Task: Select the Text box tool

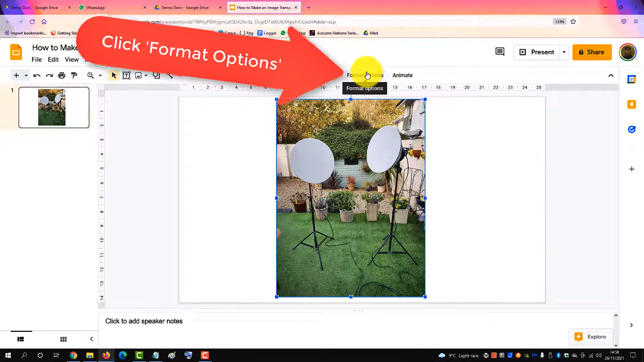Action: click(x=126, y=75)
